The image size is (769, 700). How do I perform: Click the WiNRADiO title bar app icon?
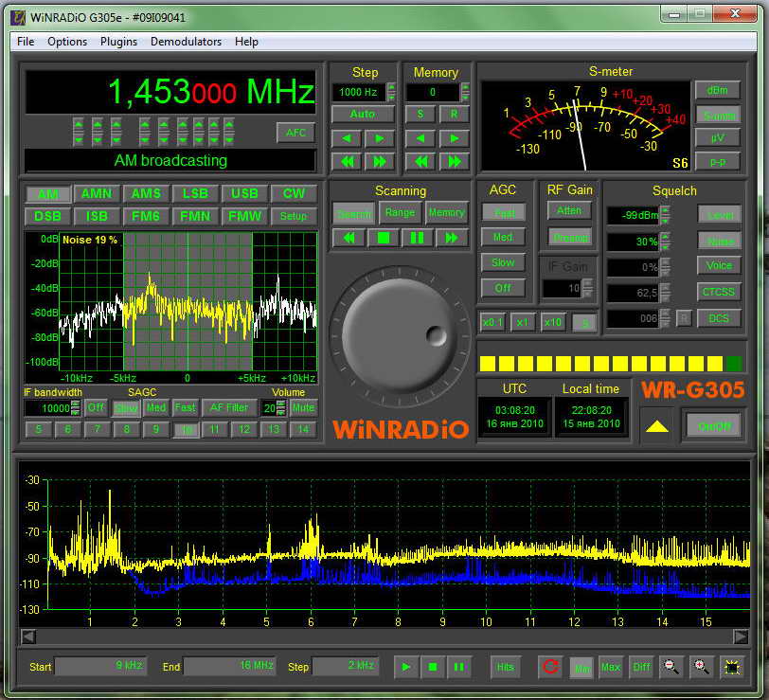18,18
